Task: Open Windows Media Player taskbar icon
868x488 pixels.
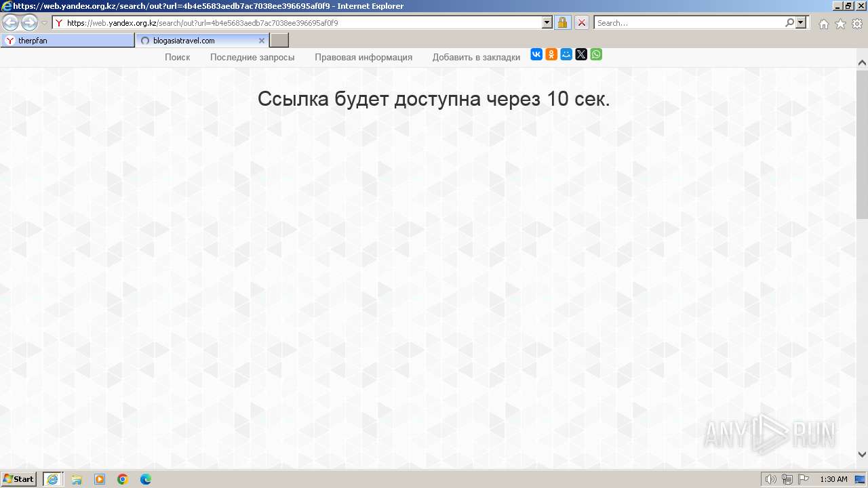Action: coord(100,479)
